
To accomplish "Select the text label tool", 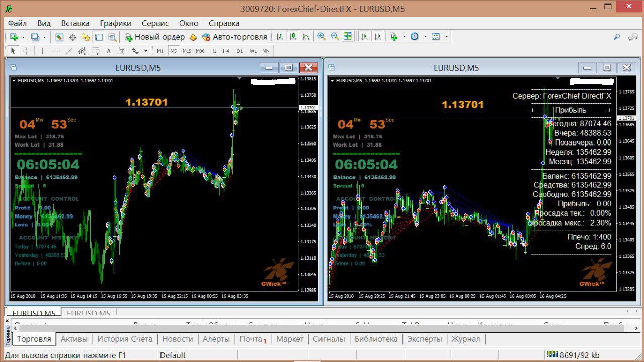I will tap(122, 51).
